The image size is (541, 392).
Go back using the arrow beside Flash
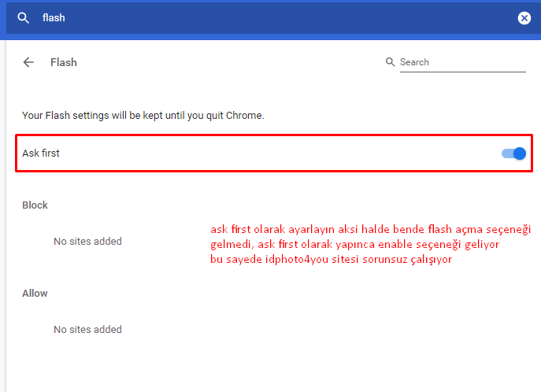click(28, 62)
